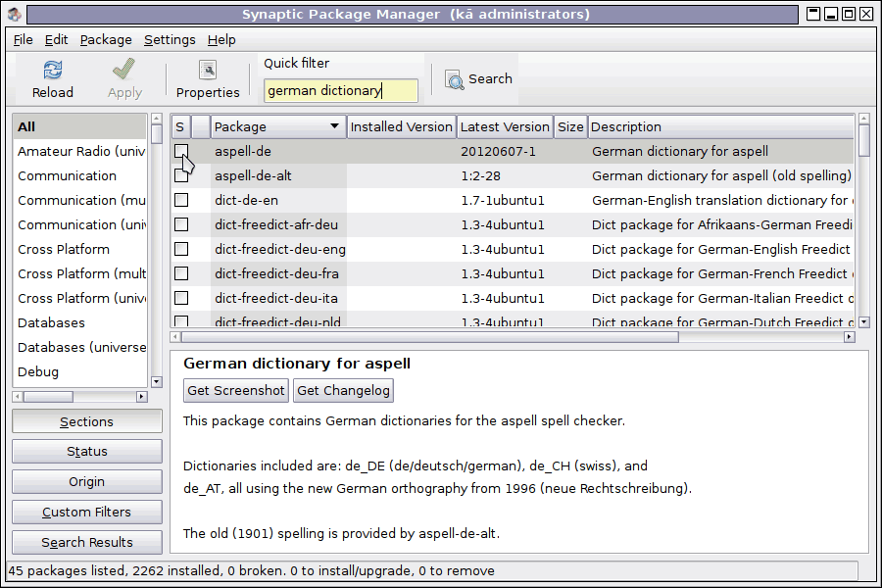Click the Search magnifier icon
This screenshot has height=588, width=882.
[454, 80]
